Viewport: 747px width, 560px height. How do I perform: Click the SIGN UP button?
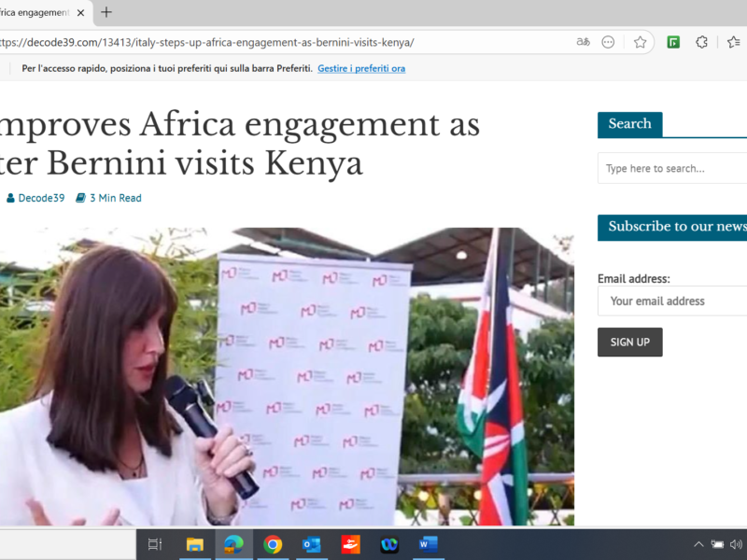629,342
